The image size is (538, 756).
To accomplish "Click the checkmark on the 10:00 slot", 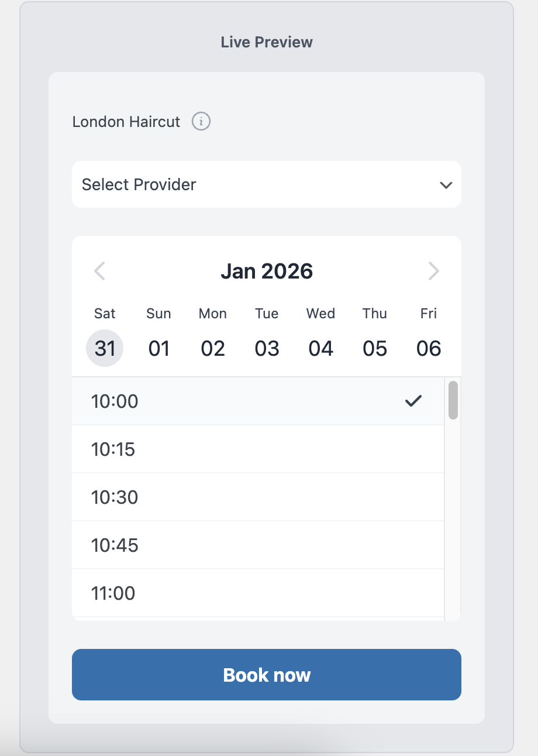I will pyautogui.click(x=413, y=401).
